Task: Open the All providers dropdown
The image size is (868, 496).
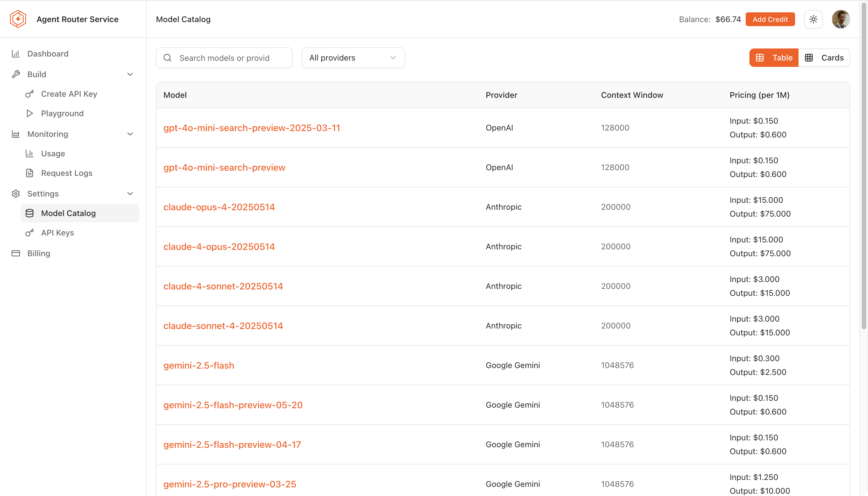Action: point(353,58)
